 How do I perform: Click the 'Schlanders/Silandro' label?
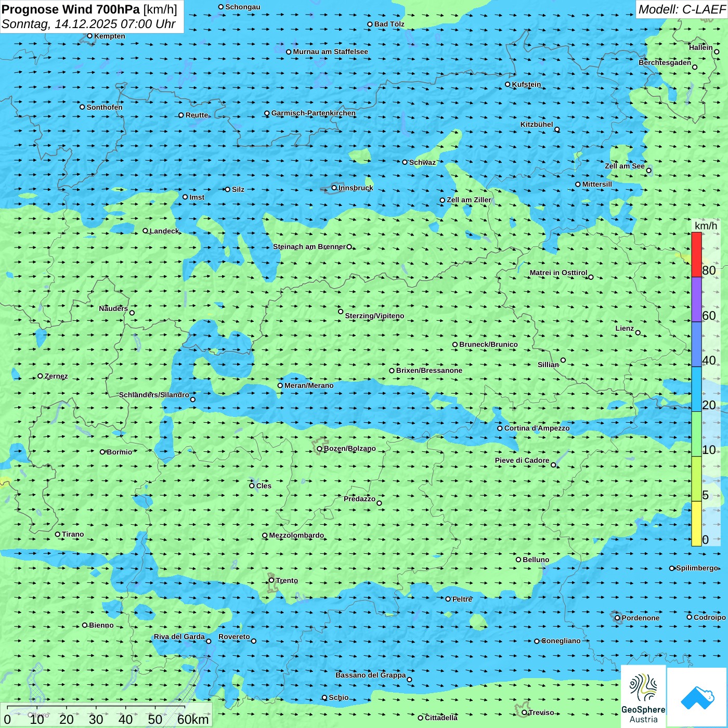pos(154,395)
